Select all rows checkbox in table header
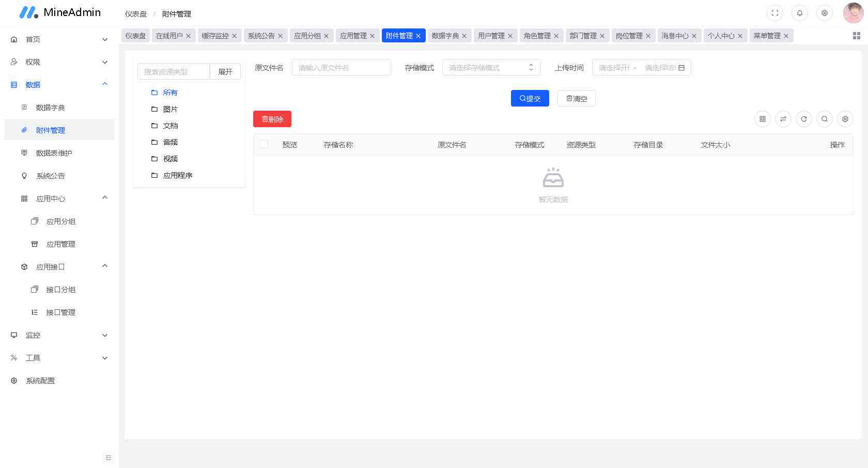 [x=264, y=144]
